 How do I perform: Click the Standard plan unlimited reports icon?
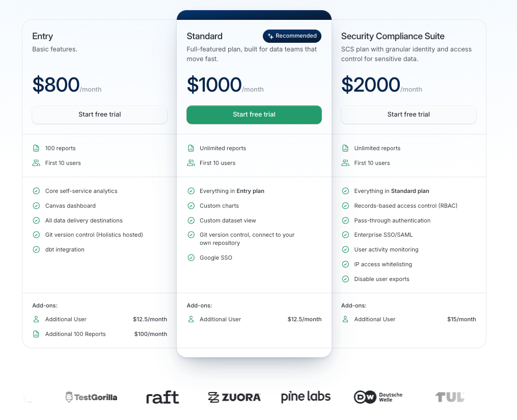click(191, 148)
